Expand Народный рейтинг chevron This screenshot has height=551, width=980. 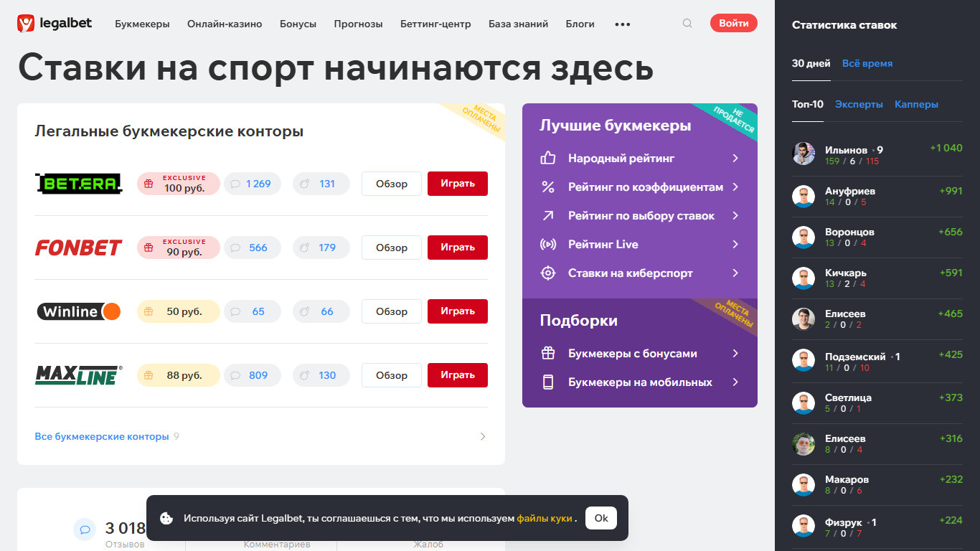click(x=735, y=158)
